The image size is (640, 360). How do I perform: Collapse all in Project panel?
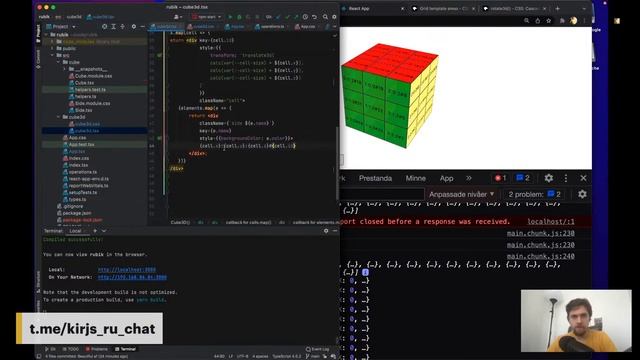click(x=122, y=27)
